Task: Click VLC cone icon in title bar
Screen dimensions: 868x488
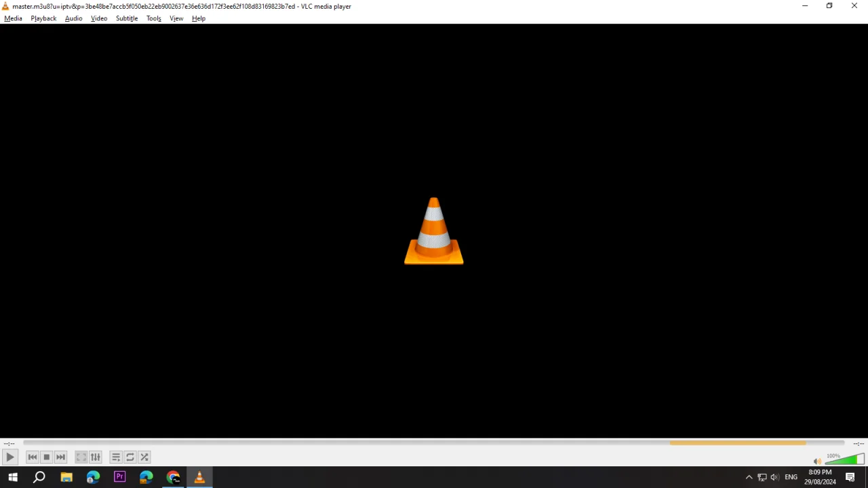Action: click(5, 6)
